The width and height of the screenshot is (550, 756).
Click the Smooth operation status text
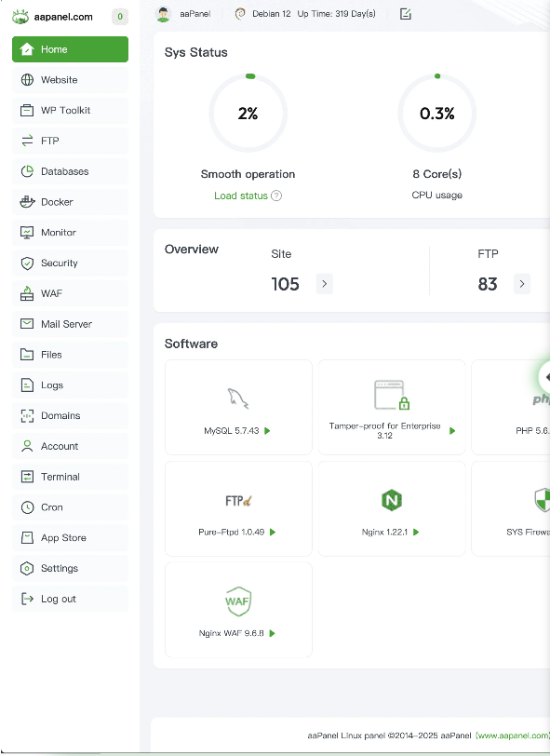248,174
